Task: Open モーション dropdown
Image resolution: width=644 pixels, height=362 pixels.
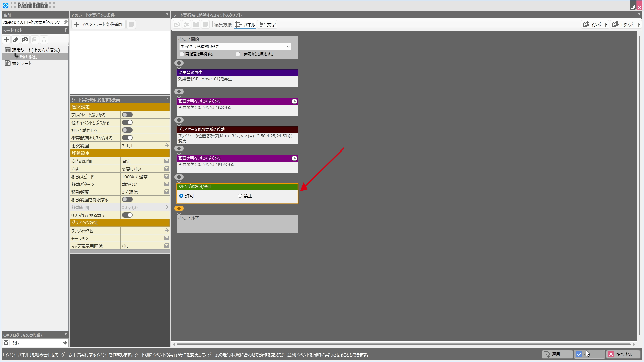Action: click(167, 238)
